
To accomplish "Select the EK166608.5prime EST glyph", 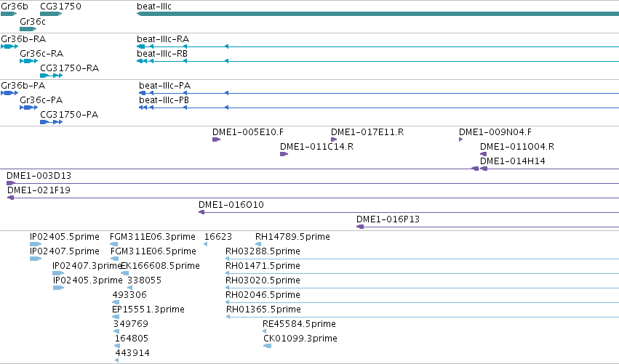I will click(x=125, y=273).
